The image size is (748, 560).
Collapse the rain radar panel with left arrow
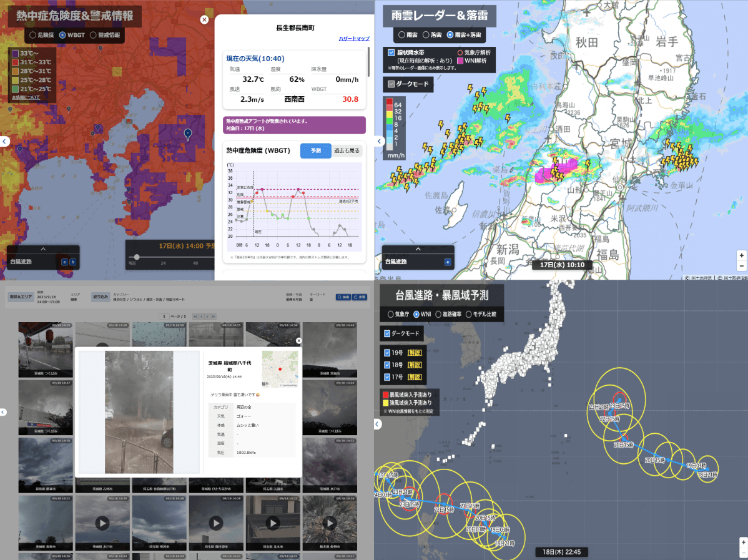[x=378, y=141]
